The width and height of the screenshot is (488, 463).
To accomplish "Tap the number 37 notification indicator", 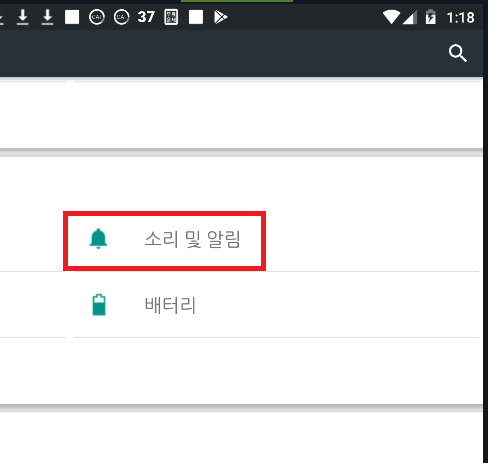I will pyautogui.click(x=146, y=17).
